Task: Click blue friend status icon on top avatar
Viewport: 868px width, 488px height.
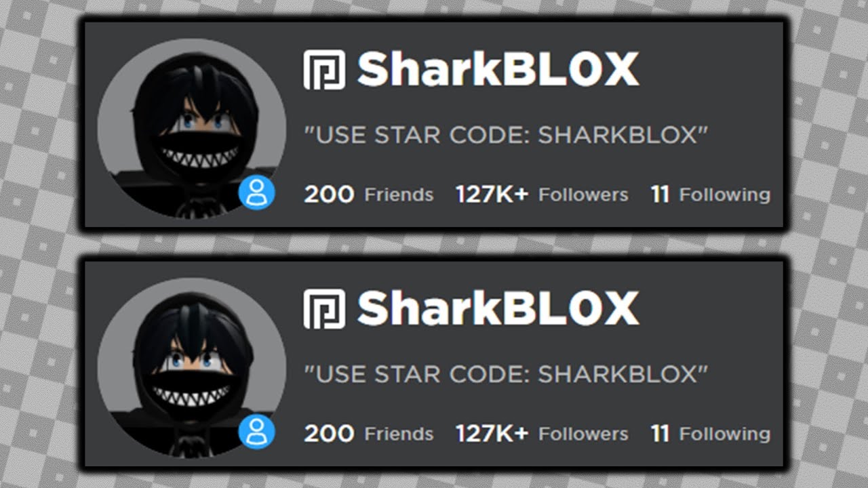Action: click(x=257, y=193)
